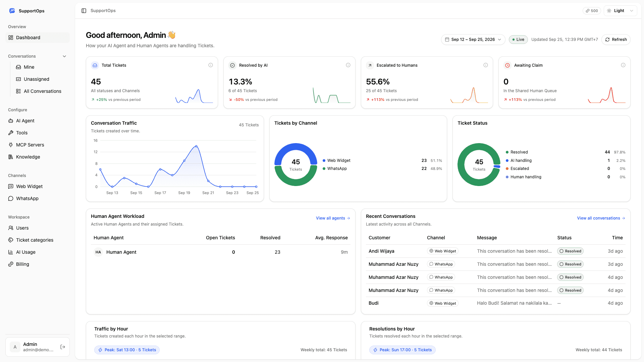Image resolution: width=644 pixels, height=362 pixels.
Task: Open All Conversations list
Action: [x=42, y=91]
